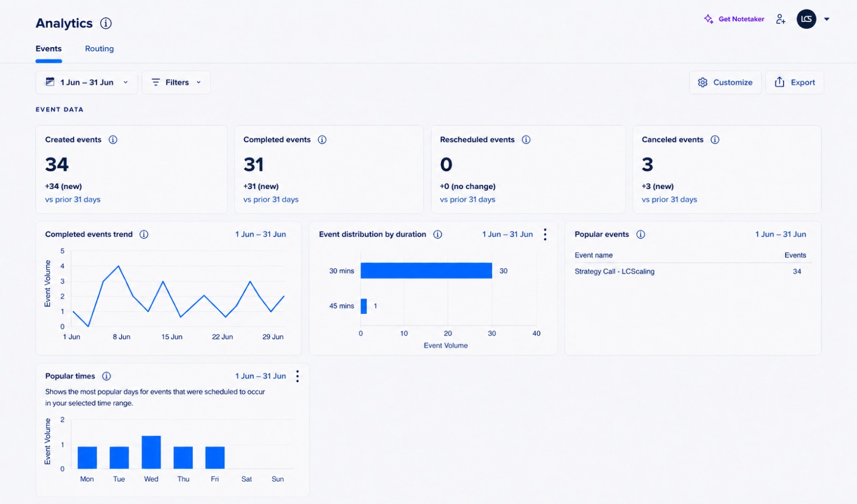Click info icon beside Created events
857x504 pixels.
(113, 140)
